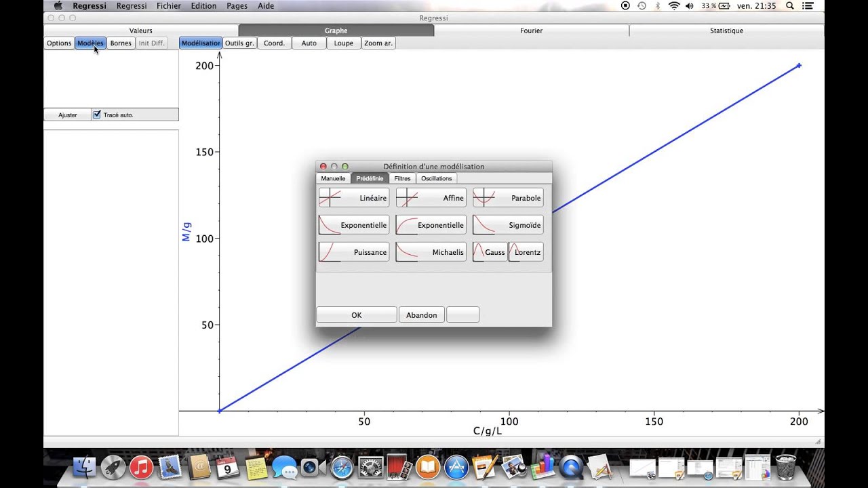The width and height of the screenshot is (868, 488).
Task: Open the Graphe tab
Action: tap(336, 30)
